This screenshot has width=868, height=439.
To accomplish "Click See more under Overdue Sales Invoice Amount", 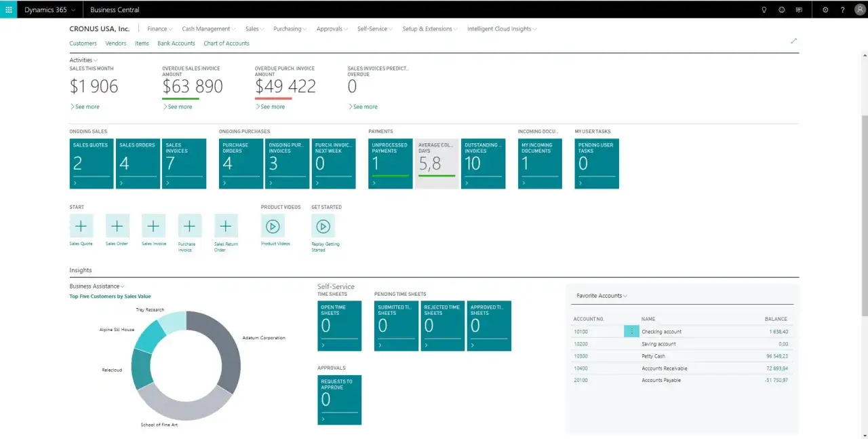I will point(178,107).
